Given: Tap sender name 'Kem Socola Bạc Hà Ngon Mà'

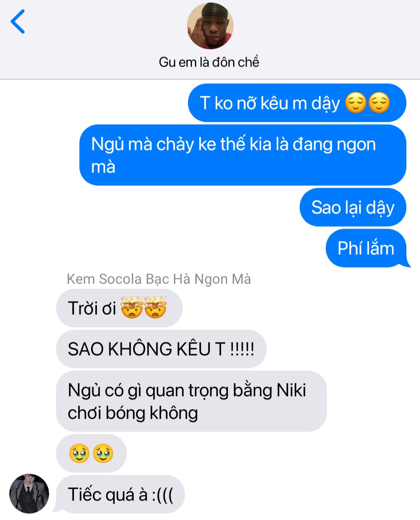Looking at the screenshot, I should click(159, 279).
